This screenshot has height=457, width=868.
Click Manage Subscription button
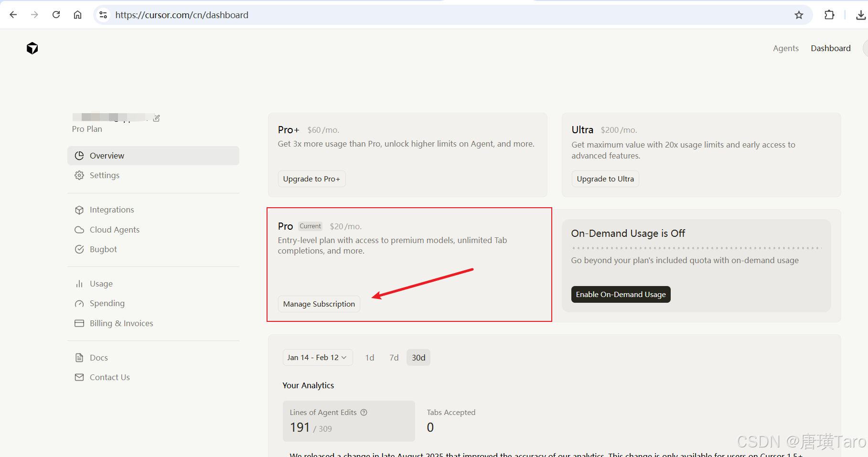coord(319,304)
